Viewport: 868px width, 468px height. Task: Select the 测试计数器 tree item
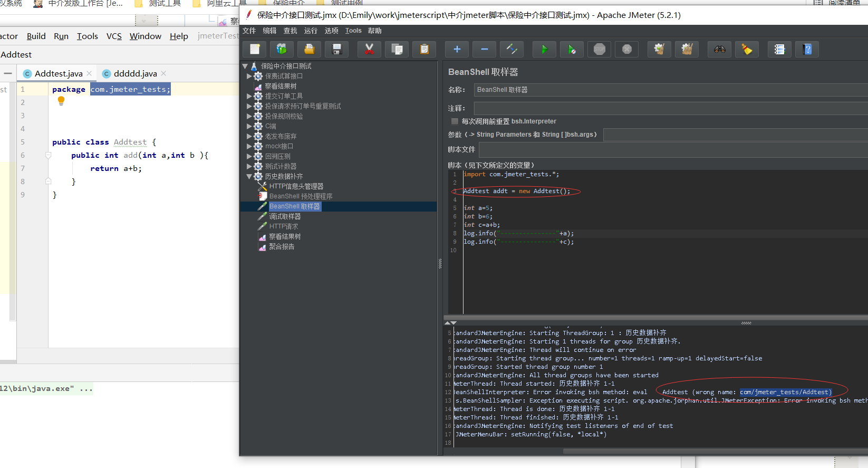click(281, 166)
